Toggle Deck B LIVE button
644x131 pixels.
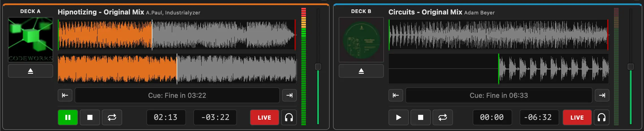(577, 117)
